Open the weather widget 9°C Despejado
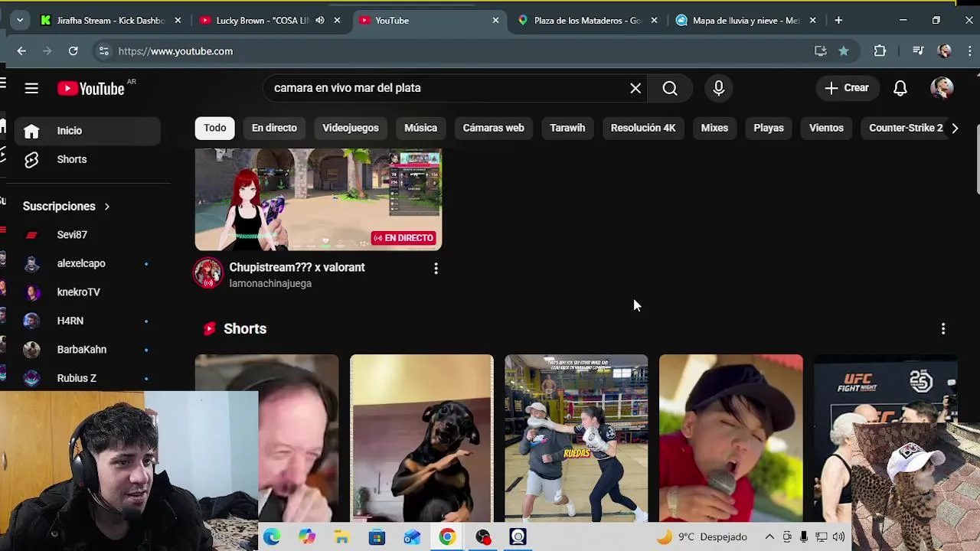Viewport: 980px width, 551px height. point(701,537)
